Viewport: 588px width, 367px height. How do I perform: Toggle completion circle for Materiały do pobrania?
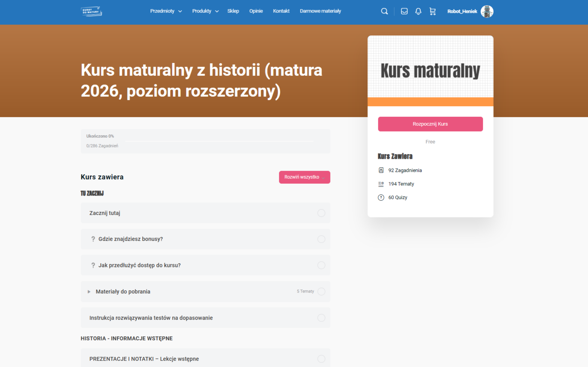click(321, 292)
